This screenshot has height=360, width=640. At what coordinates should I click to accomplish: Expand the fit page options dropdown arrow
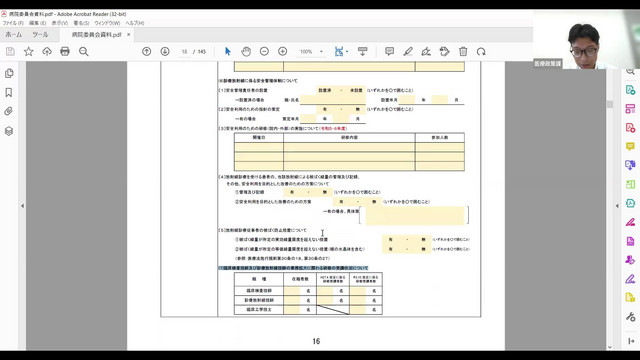pos(347,51)
